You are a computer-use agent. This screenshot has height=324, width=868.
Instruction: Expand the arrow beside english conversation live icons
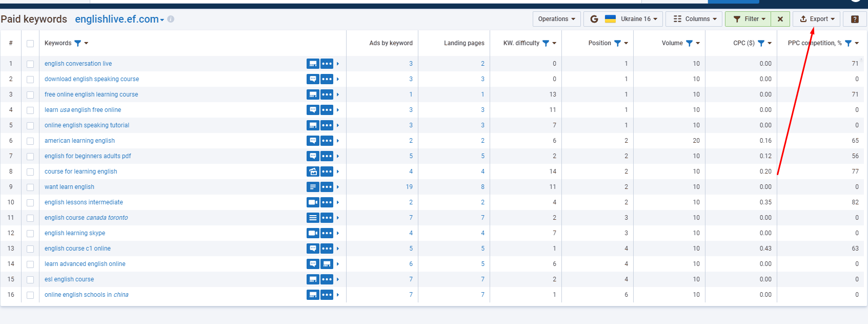click(x=338, y=64)
